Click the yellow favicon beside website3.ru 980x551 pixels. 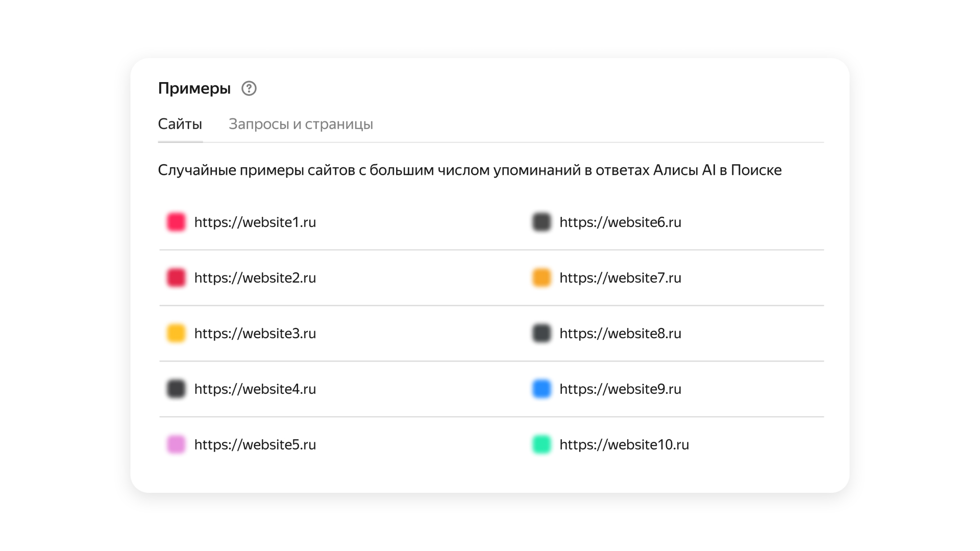[176, 333]
